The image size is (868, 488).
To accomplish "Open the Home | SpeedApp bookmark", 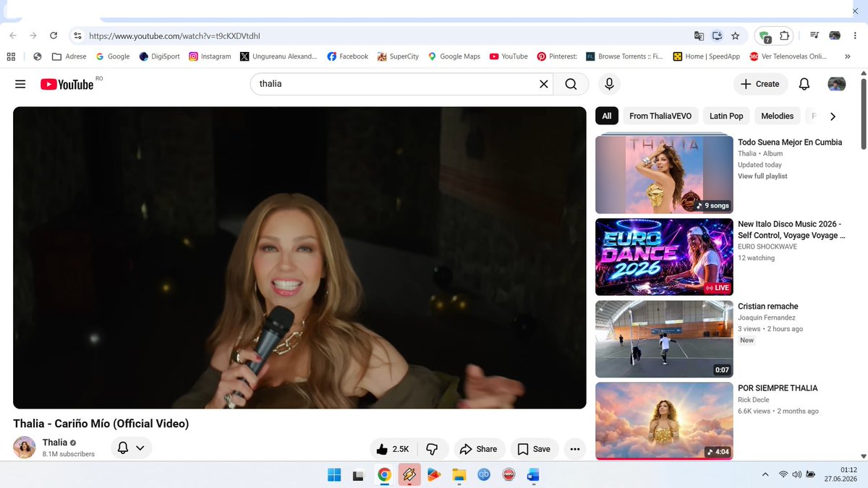I will (x=707, y=56).
